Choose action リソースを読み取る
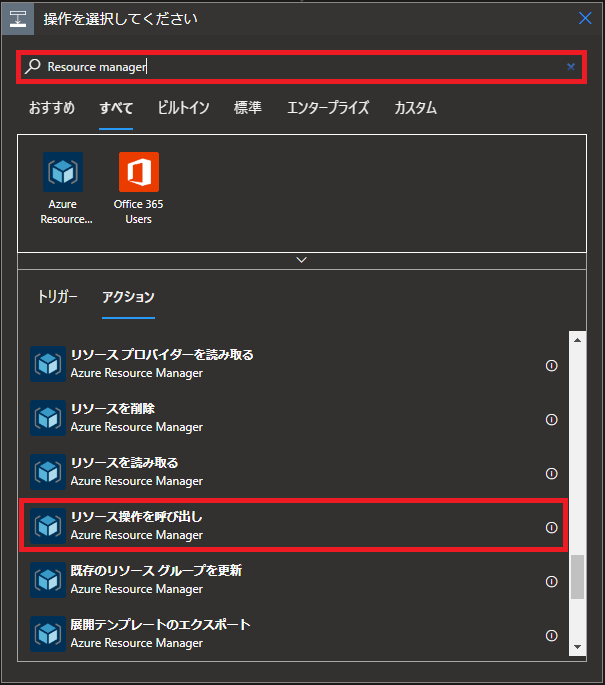The width and height of the screenshot is (605, 685). pos(294,472)
